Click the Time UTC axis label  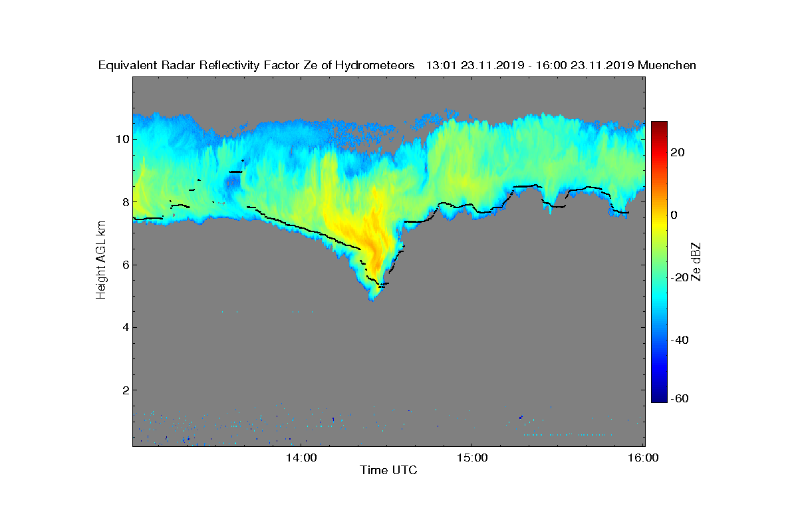pos(388,471)
